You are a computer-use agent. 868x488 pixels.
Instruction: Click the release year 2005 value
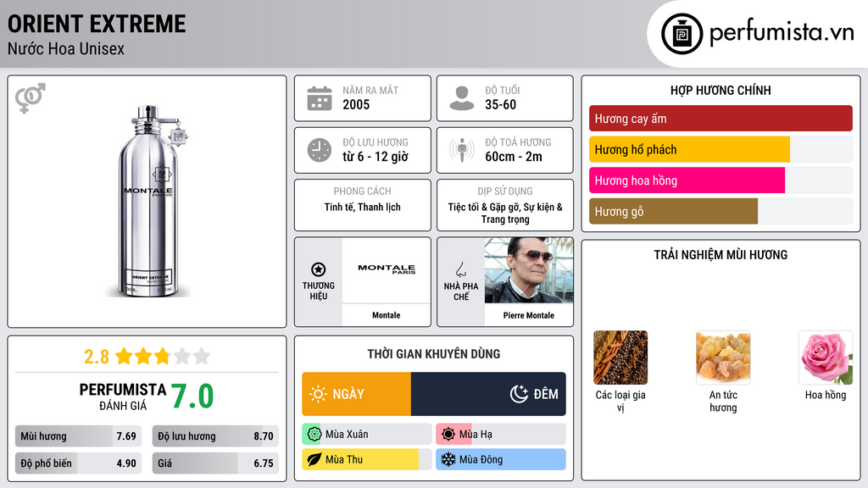tap(356, 104)
